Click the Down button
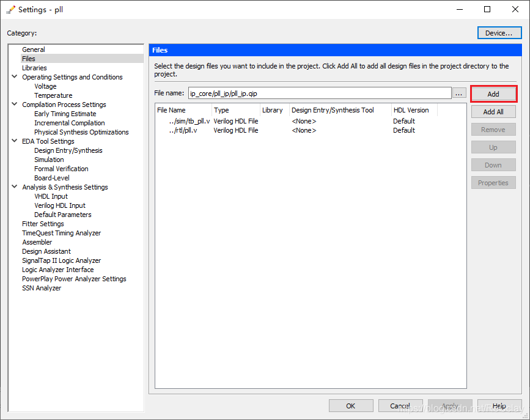The width and height of the screenshot is (530, 420). tap(493, 165)
